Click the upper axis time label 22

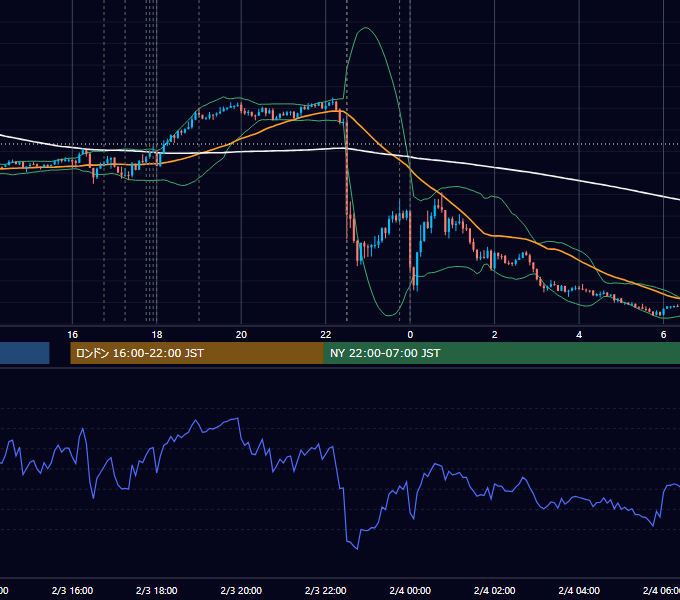coord(326,334)
